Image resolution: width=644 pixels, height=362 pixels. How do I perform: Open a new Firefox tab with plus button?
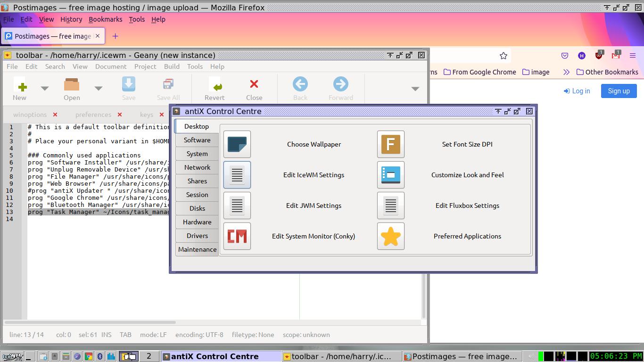pos(115,36)
